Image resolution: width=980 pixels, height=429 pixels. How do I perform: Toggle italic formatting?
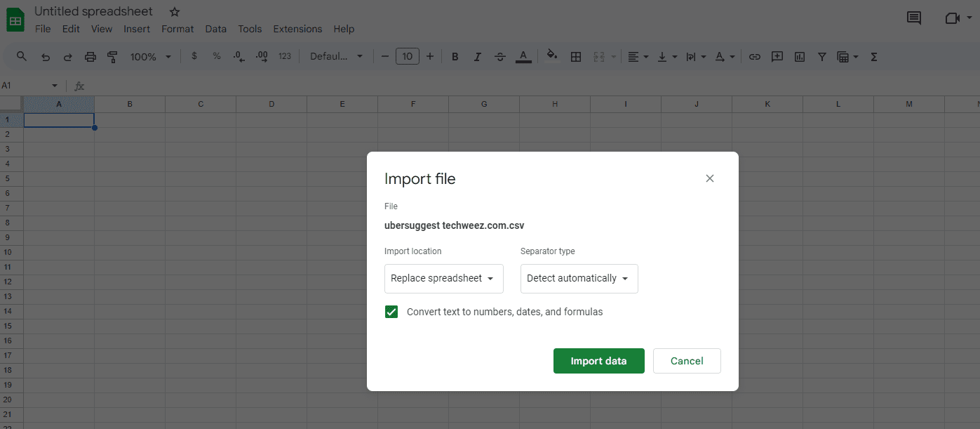(x=478, y=57)
